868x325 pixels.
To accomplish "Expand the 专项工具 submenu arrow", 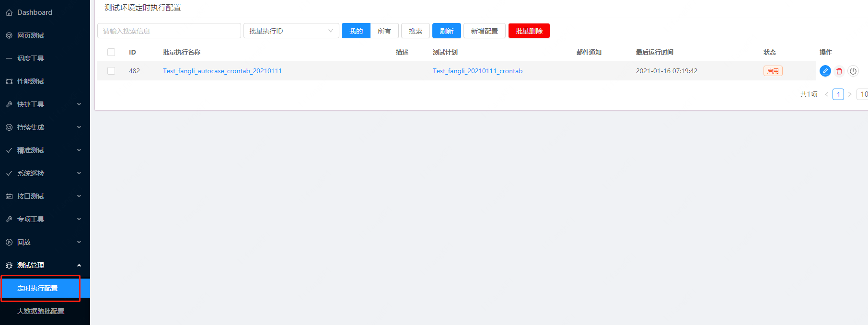I will pos(79,219).
